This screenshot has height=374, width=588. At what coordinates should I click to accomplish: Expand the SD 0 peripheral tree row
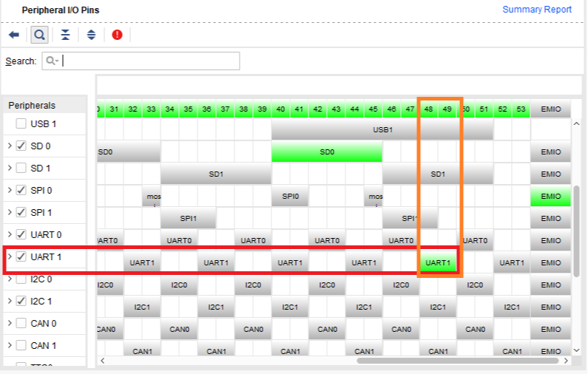pyautogui.click(x=10, y=146)
